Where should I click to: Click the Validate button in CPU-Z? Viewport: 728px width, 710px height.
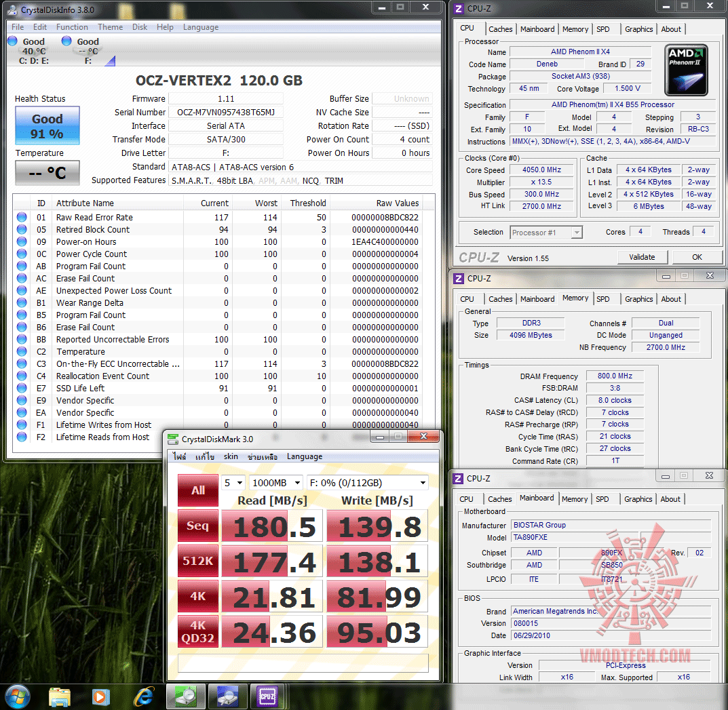642,257
